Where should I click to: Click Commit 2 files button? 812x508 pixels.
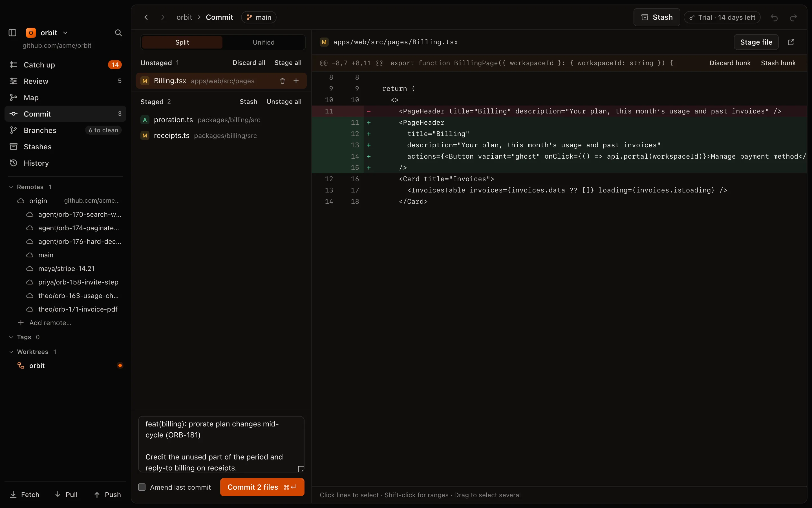262,487
